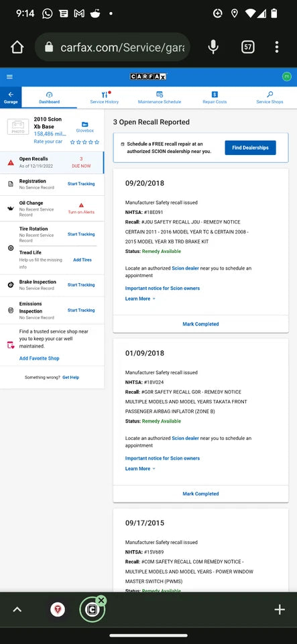Open browser three-dot overflow menu
Viewport: 297px width, 644px height.
tap(277, 47)
